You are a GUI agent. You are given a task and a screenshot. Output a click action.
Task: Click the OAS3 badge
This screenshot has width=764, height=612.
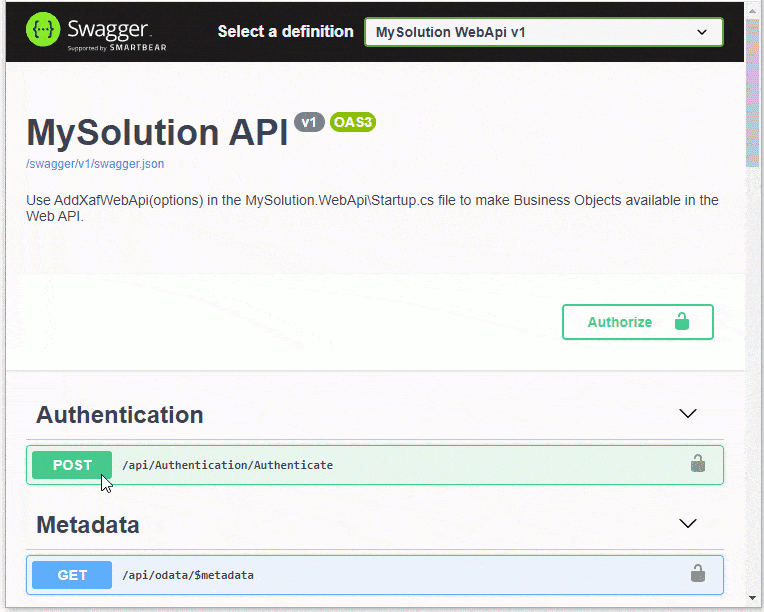pos(353,122)
